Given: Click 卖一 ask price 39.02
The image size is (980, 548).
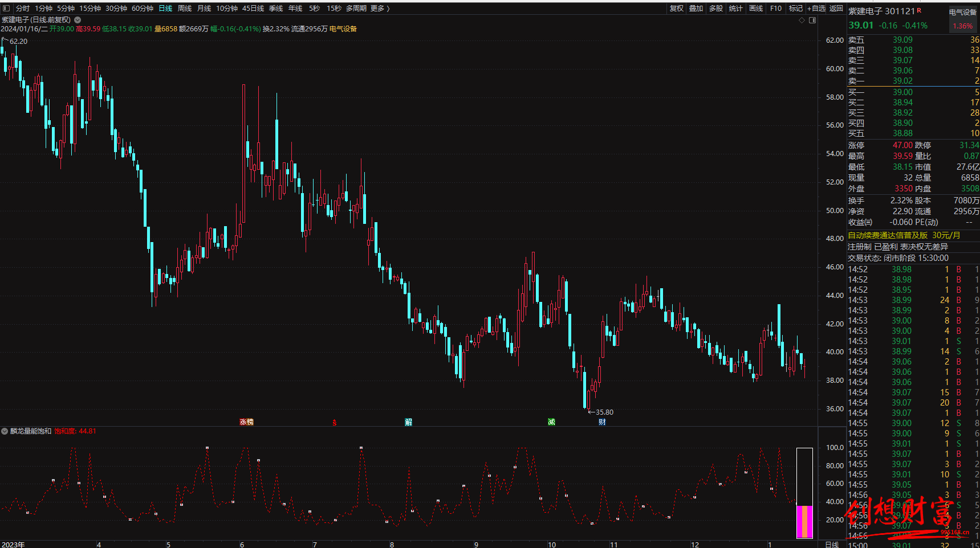Looking at the screenshot, I should coord(902,81).
